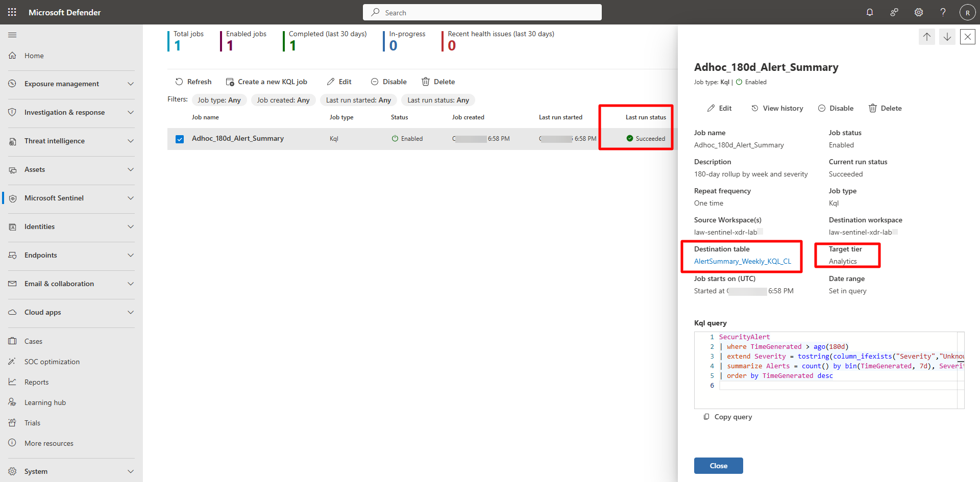This screenshot has width=980, height=482.
Task: Click inside the Kql query editor
Action: (x=829, y=370)
